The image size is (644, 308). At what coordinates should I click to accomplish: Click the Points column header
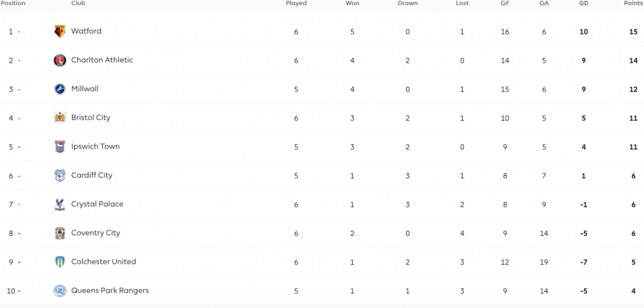(634, 3)
